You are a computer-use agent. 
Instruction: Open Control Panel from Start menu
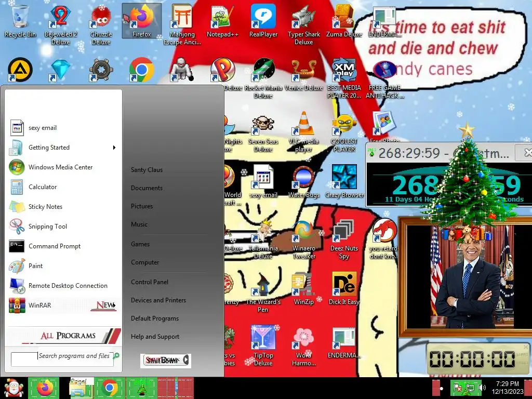(x=150, y=282)
